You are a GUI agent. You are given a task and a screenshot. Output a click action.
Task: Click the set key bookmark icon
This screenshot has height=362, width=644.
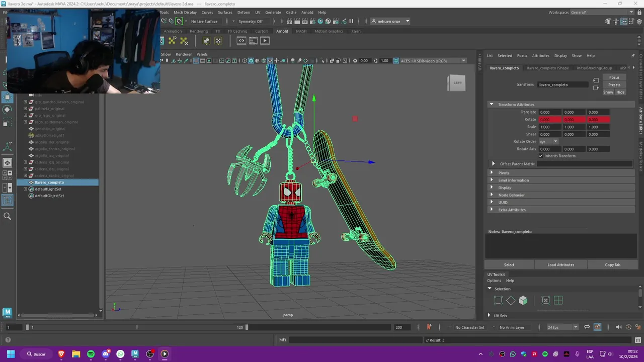pyautogui.click(x=429, y=327)
